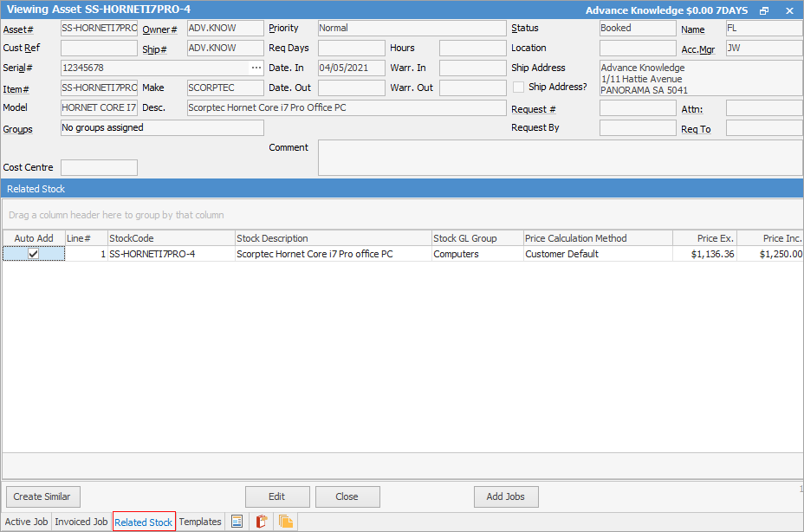This screenshot has height=532, width=804.
Task: Click the ellipsis button in Serial# field
Action: coord(256,68)
